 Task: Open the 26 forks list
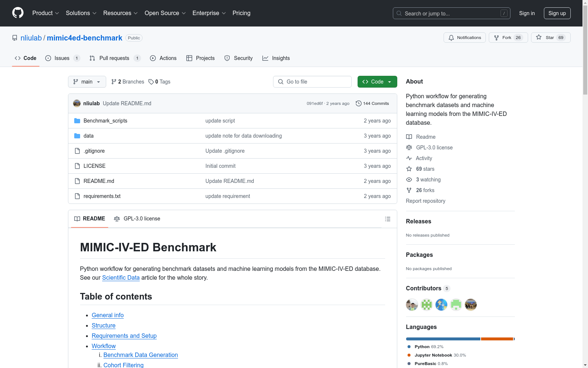pyautogui.click(x=420, y=190)
